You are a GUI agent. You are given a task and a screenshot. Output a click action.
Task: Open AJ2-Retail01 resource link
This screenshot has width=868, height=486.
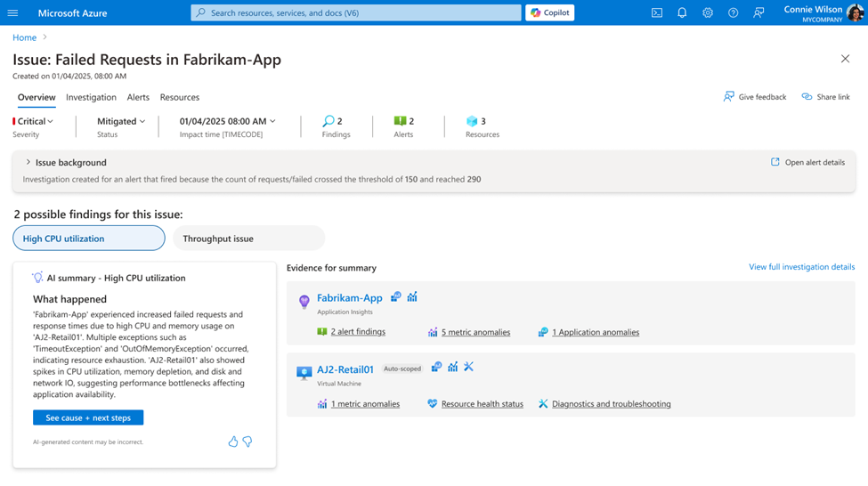pyautogui.click(x=345, y=369)
